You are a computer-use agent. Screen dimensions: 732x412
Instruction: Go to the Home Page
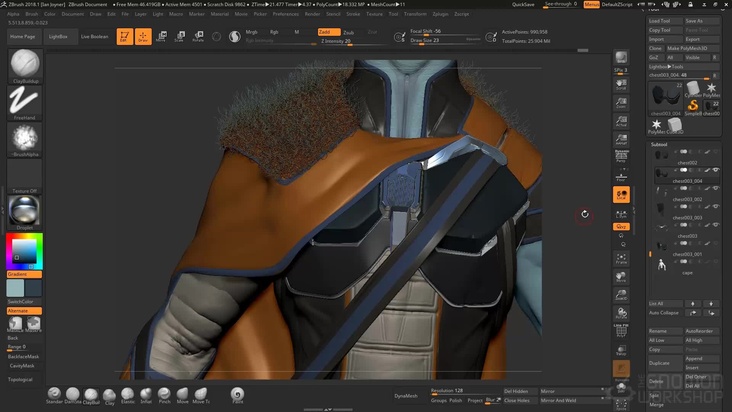(22, 36)
